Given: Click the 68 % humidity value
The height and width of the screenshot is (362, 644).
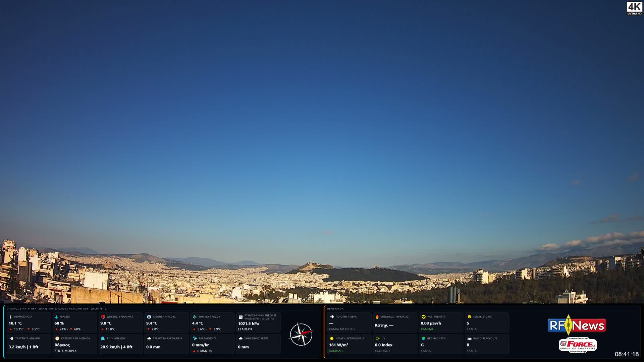Looking at the screenshot, I should click(59, 323).
